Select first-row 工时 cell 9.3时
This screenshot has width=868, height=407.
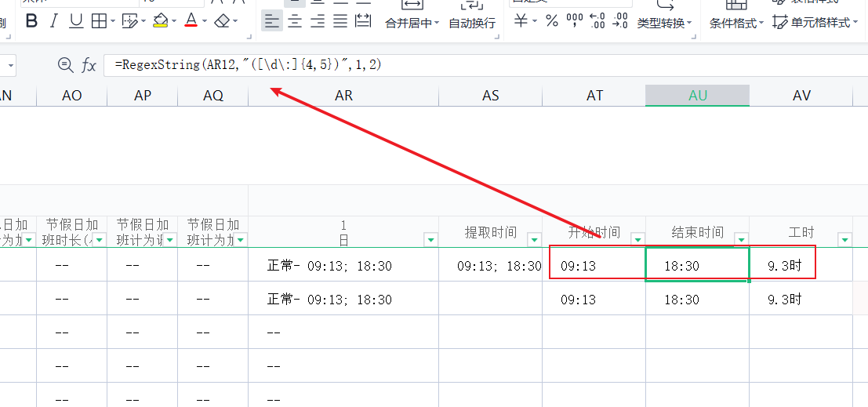pyautogui.click(x=801, y=265)
